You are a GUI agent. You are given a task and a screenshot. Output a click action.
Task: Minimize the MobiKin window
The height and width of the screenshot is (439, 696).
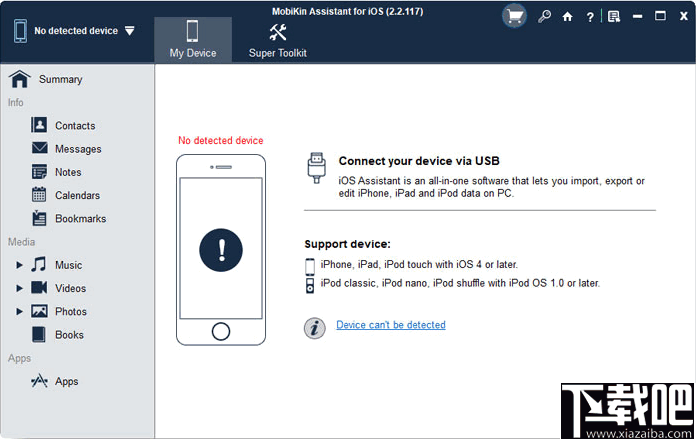pos(637,17)
